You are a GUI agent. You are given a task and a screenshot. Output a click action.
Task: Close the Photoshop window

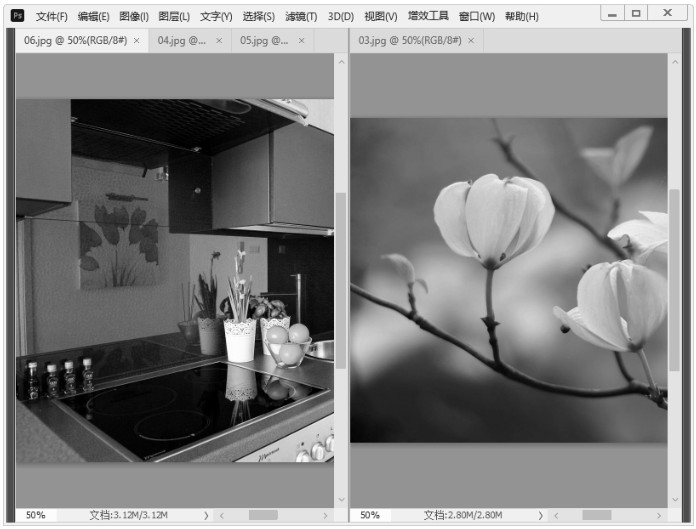[667, 14]
